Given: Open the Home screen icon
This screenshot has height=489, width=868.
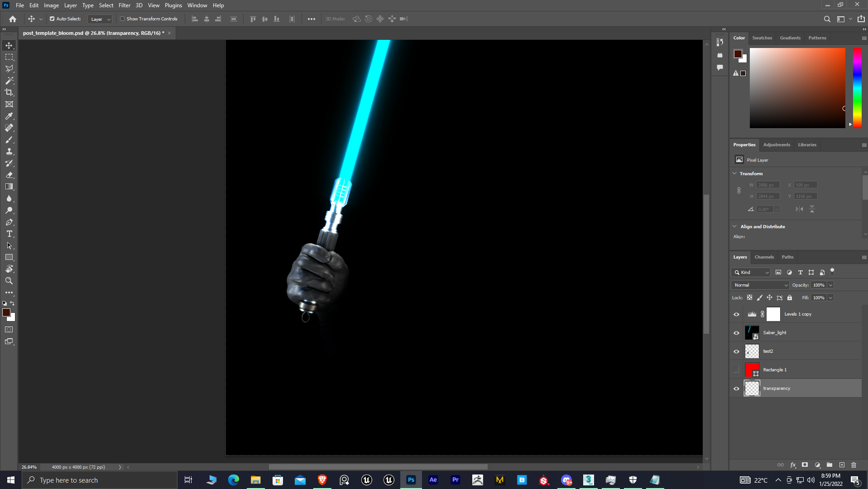Looking at the screenshot, I should 13,19.
